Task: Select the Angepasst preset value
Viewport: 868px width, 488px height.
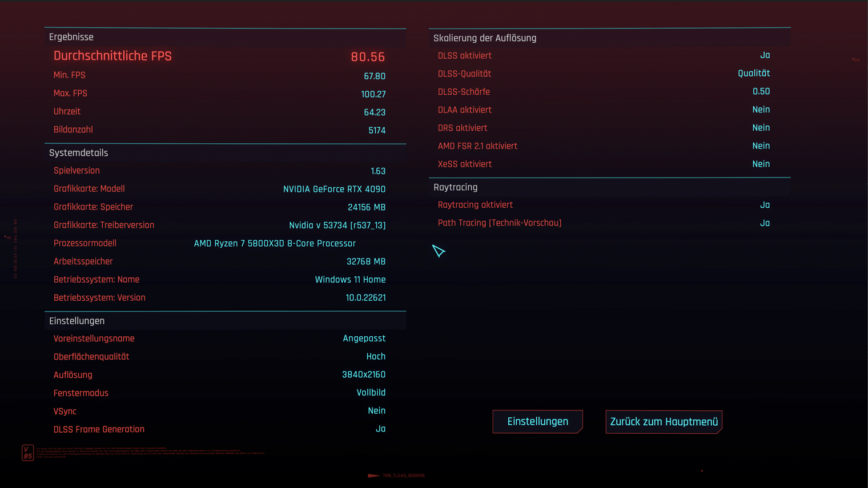Action: (364, 339)
